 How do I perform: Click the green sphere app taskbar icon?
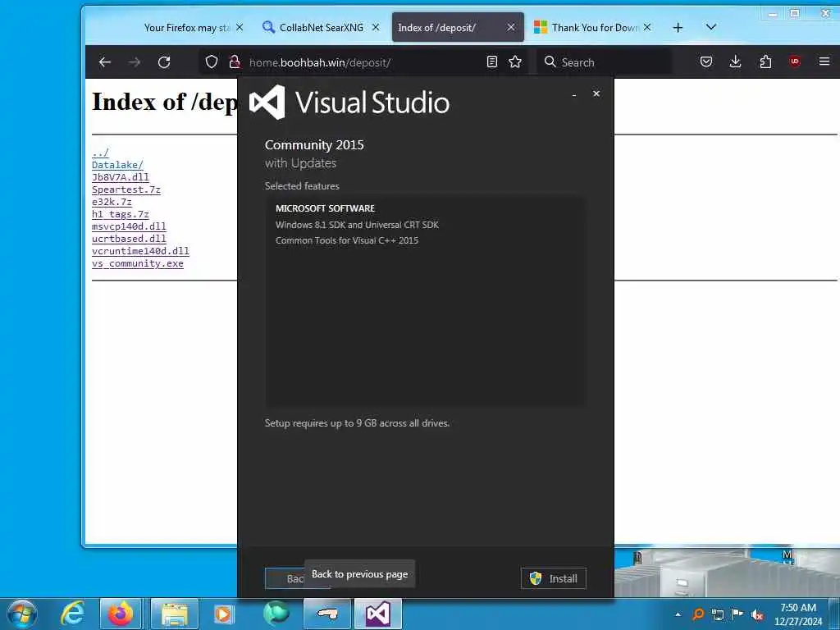click(276, 614)
